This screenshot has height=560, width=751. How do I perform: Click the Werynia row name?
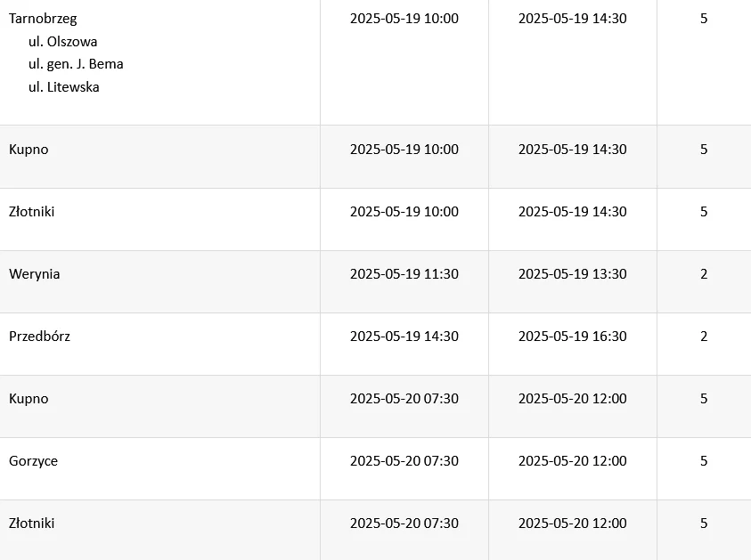point(35,274)
